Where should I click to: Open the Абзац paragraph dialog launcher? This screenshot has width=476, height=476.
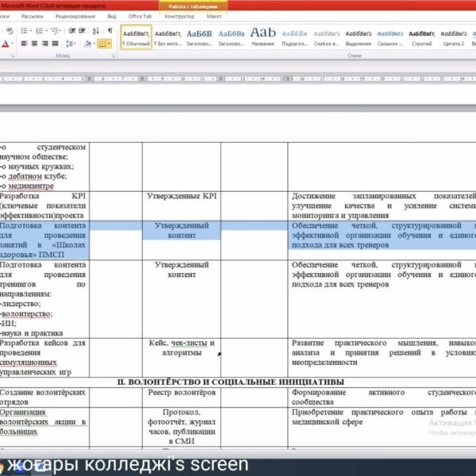click(x=113, y=56)
